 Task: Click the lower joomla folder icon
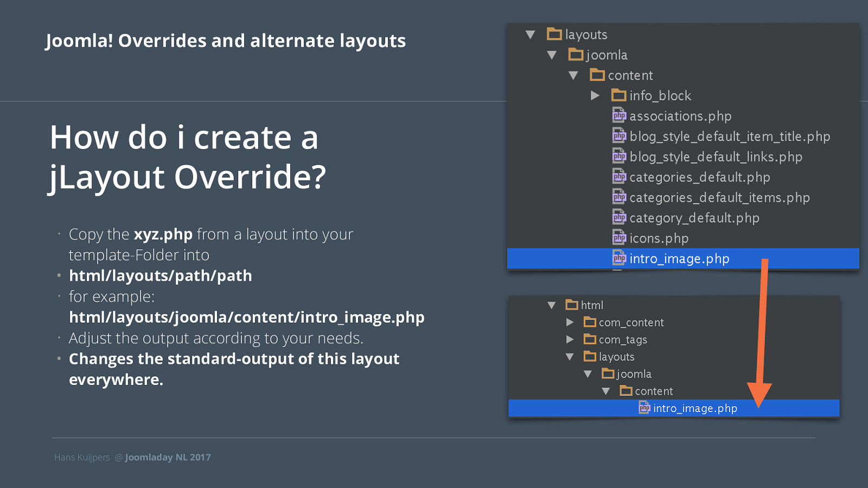(608, 374)
